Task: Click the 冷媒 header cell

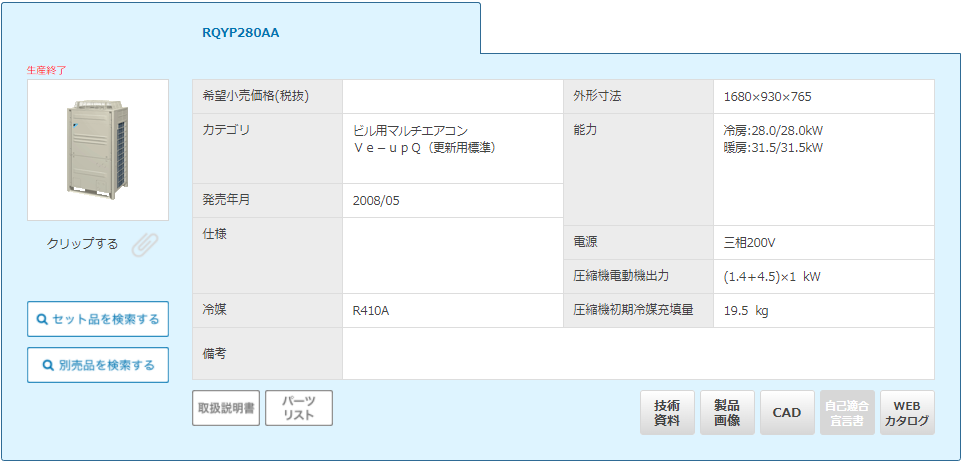Action: tap(268, 310)
